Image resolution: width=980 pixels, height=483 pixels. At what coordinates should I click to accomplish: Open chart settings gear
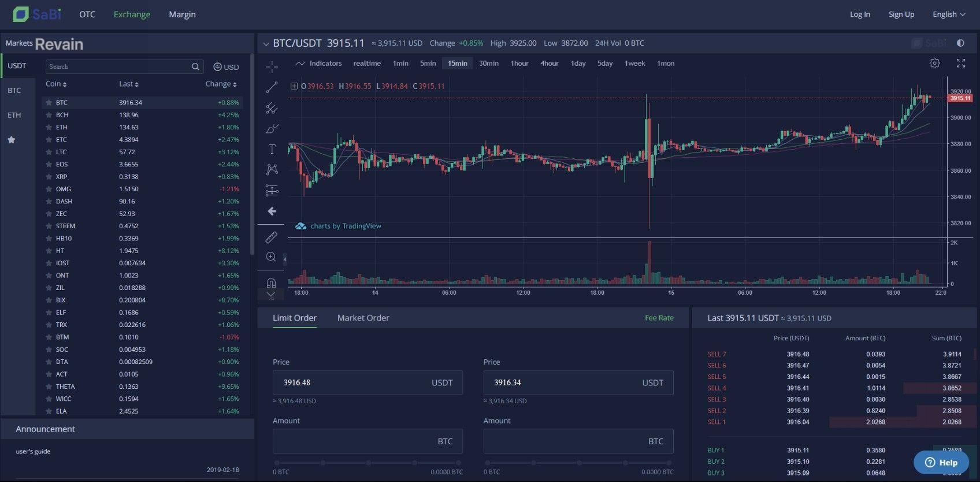(934, 64)
